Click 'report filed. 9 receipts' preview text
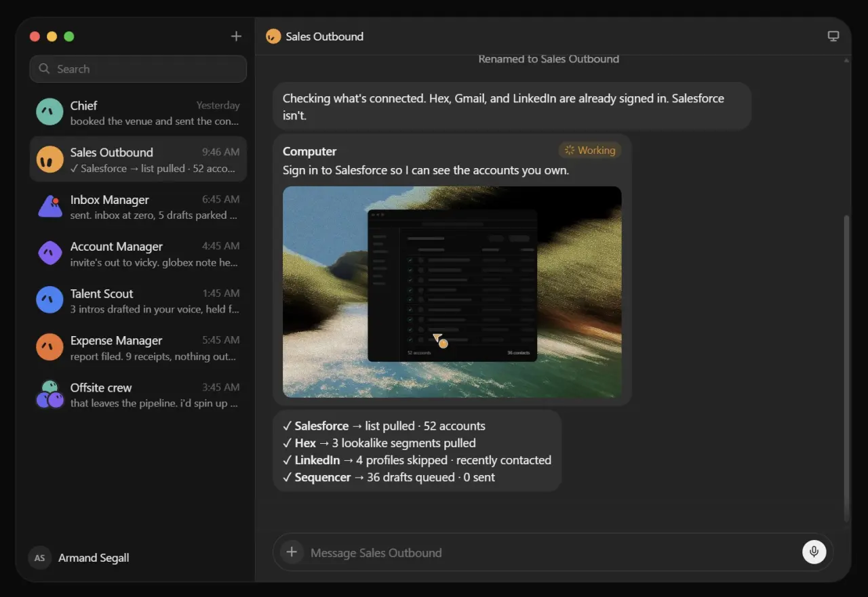This screenshot has height=597, width=868. 153,356
